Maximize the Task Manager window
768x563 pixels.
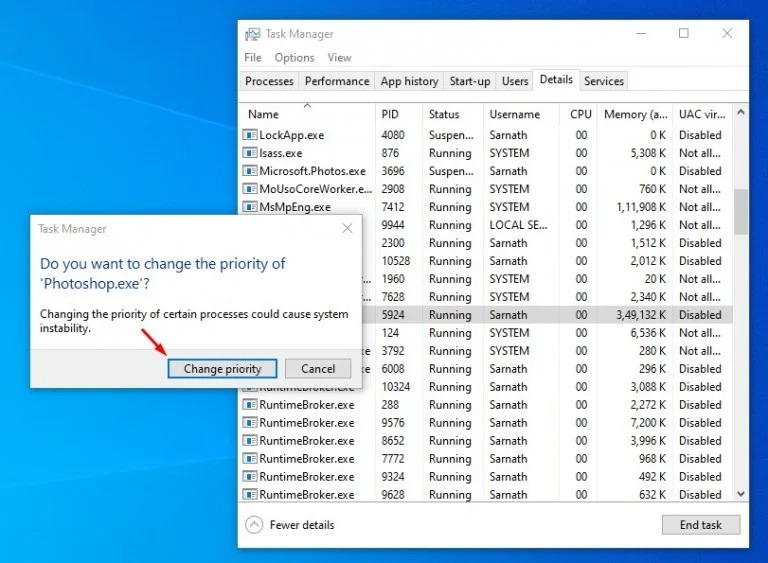tap(684, 33)
